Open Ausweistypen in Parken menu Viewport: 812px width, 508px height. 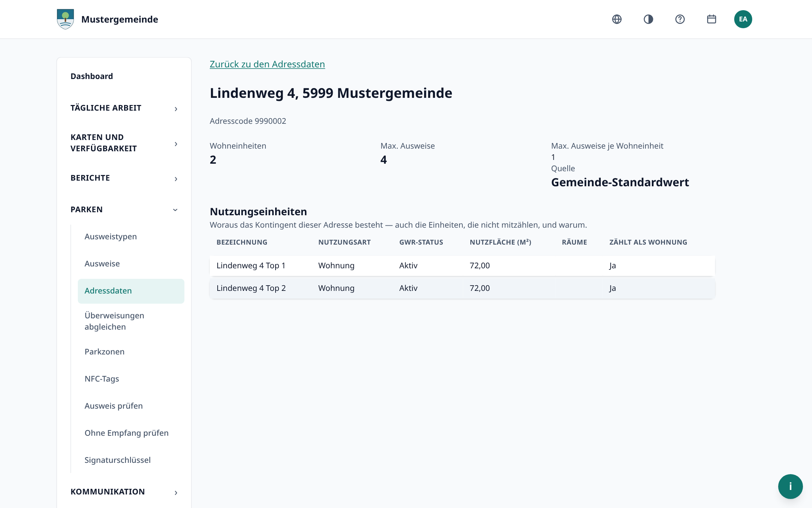point(111,237)
